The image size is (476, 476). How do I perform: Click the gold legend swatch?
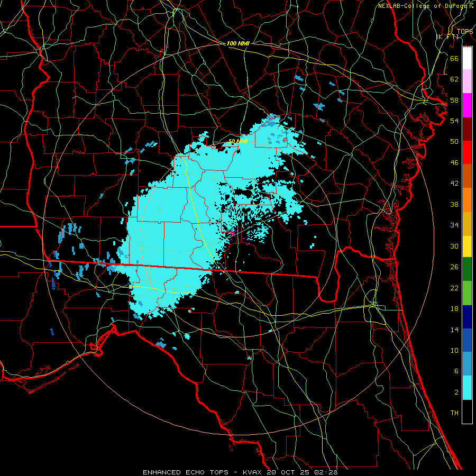point(467,224)
